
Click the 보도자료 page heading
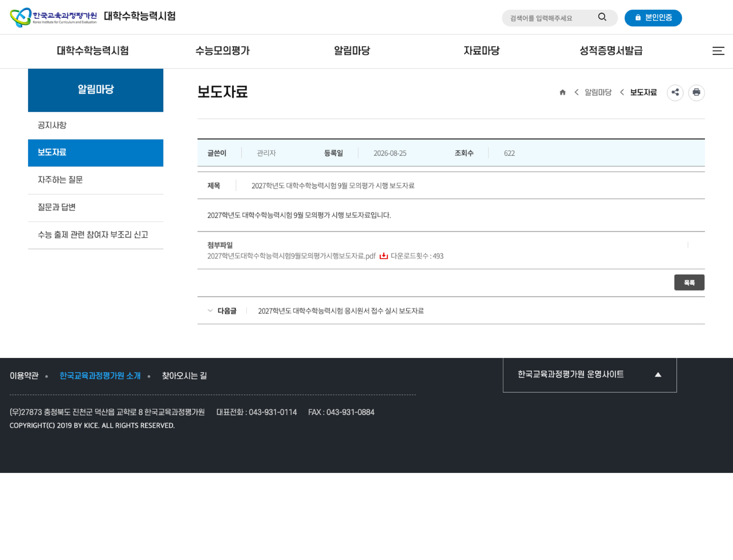pyautogui.click(x=223, y=92)
